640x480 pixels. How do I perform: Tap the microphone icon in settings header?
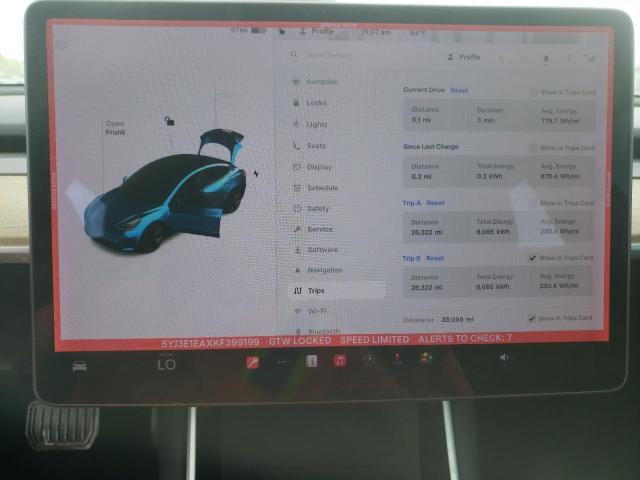(546, 60)
